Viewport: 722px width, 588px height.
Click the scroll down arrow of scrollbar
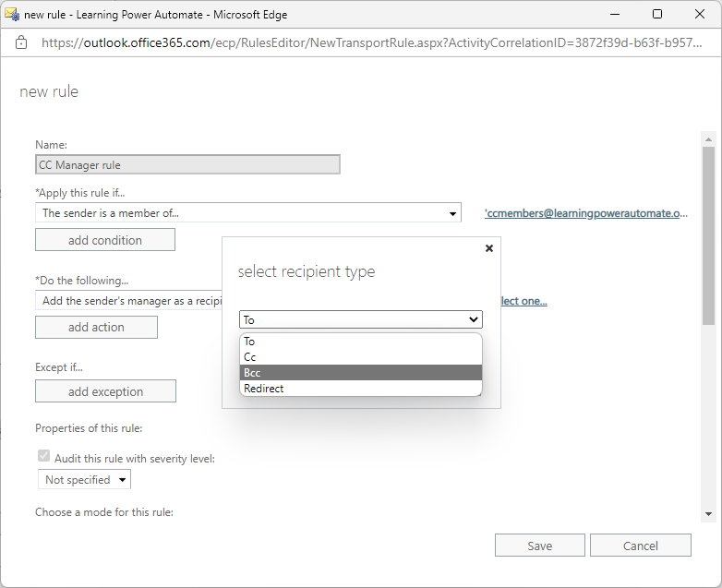tap(708, 513)
